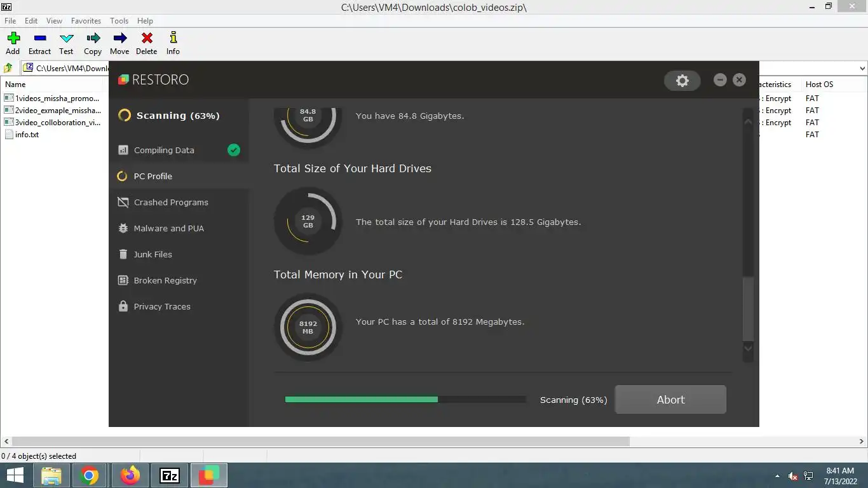Click the green Compiling Data checkmark
This screenshot has height=488, width=868.
point(234,150)
